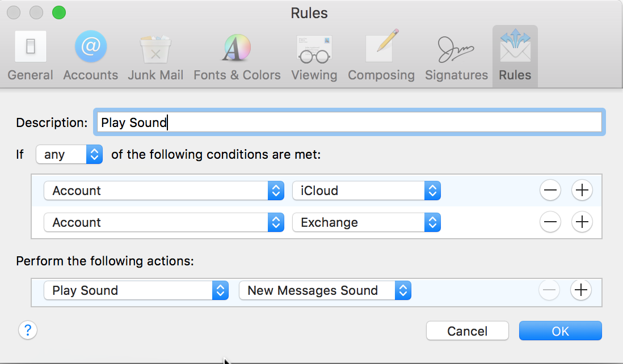Add condition after the Exchange row
The width and height of the screenshot is (623, 364).
point(582,223)
